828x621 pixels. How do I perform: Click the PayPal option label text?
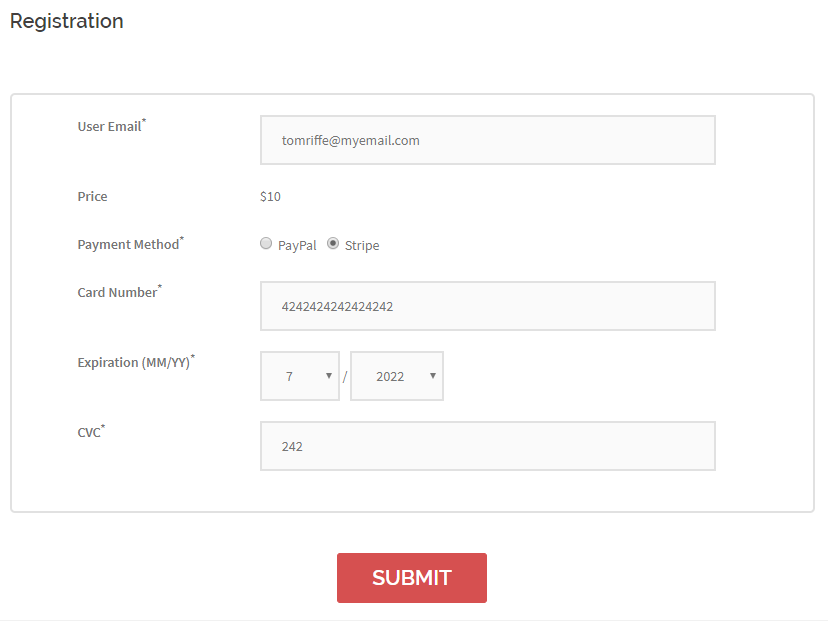click(x=297, y=245)
